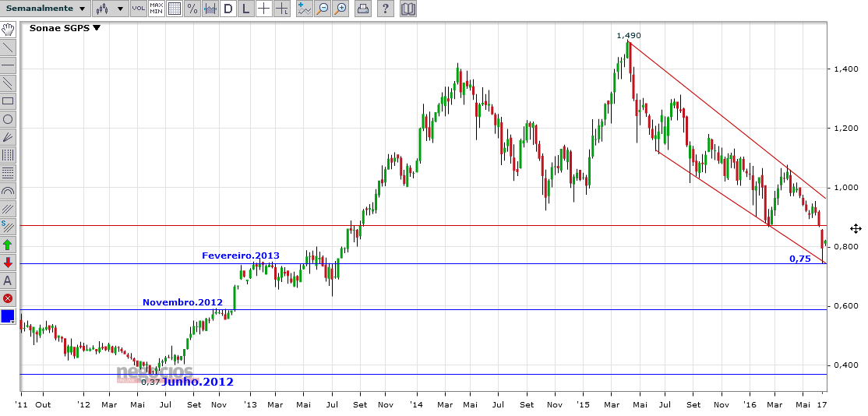
Task: Place a green up arrow marker
Action: pos(8,245)
